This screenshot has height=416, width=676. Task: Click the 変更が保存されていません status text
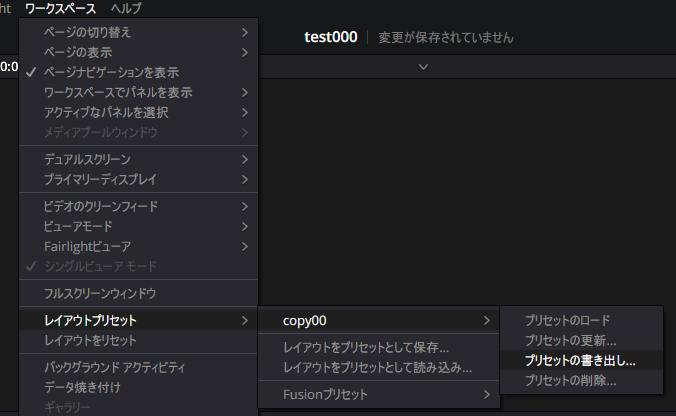pos(446,38)
